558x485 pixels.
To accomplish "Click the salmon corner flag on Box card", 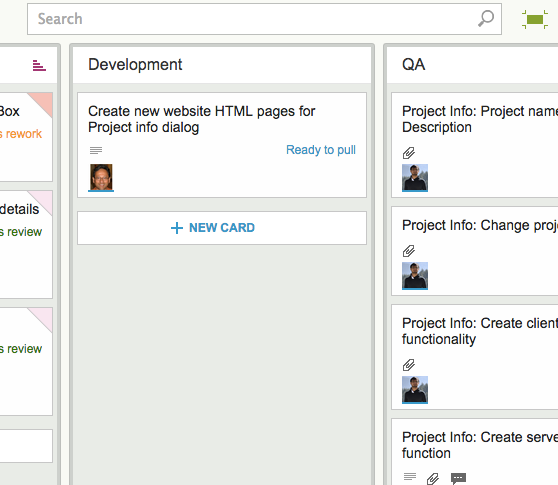I will pyautogui.click(x=43, y=102).
